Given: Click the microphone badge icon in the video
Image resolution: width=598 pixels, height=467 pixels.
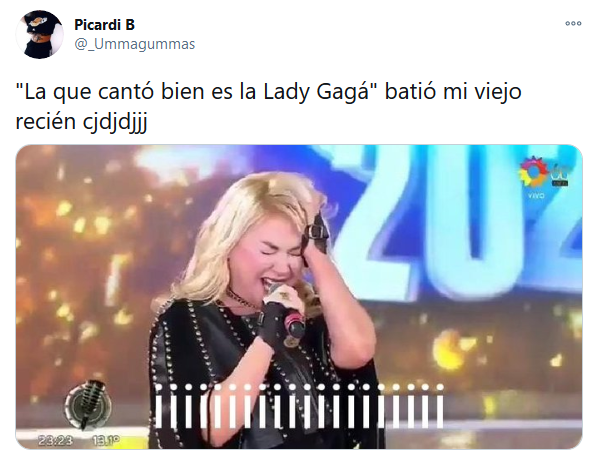Looking at the screenshot, I should coord(88,404).
